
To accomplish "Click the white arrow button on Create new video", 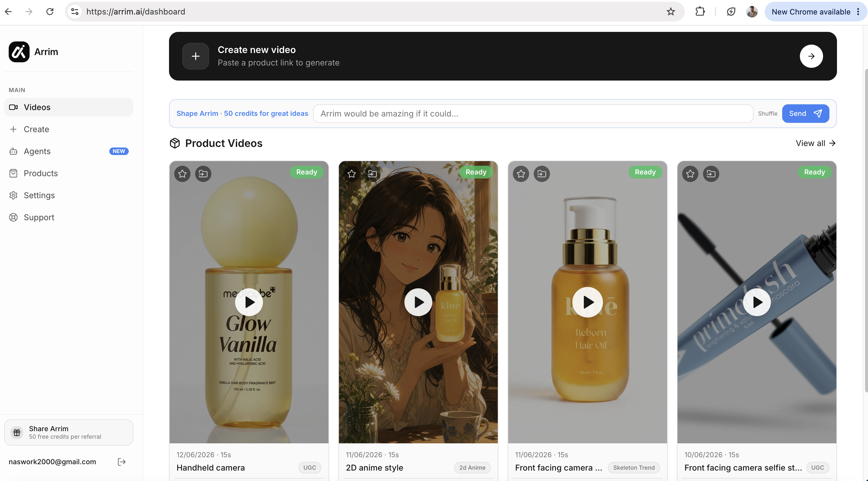I will tap(811, 56).
